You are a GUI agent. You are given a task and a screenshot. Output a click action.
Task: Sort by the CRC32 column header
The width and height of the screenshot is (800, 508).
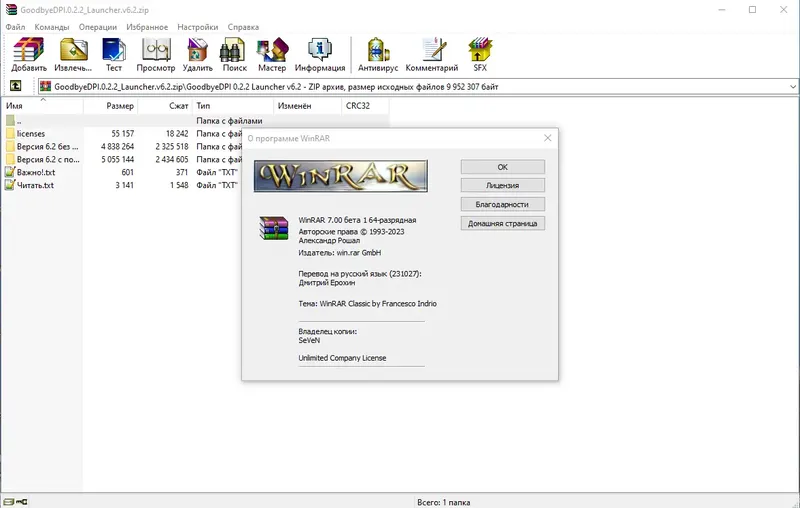tap(365, 106)
